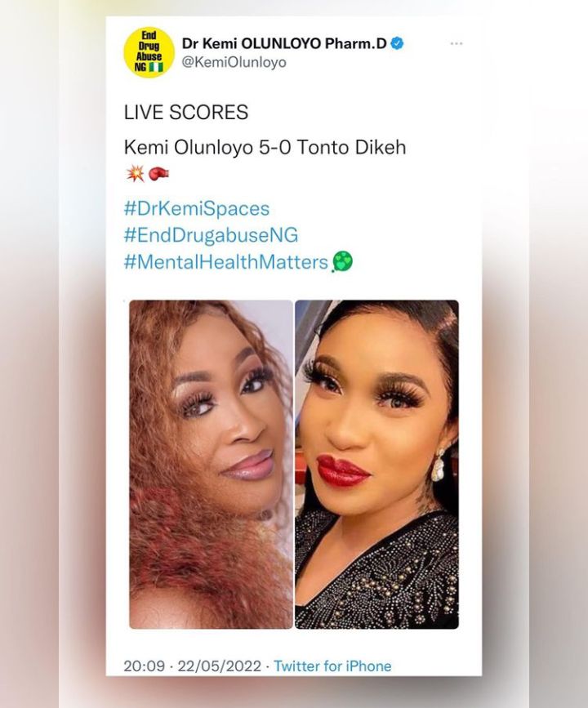Click the collision explosion emoji

pyautogui.click(x=135, y=173)
